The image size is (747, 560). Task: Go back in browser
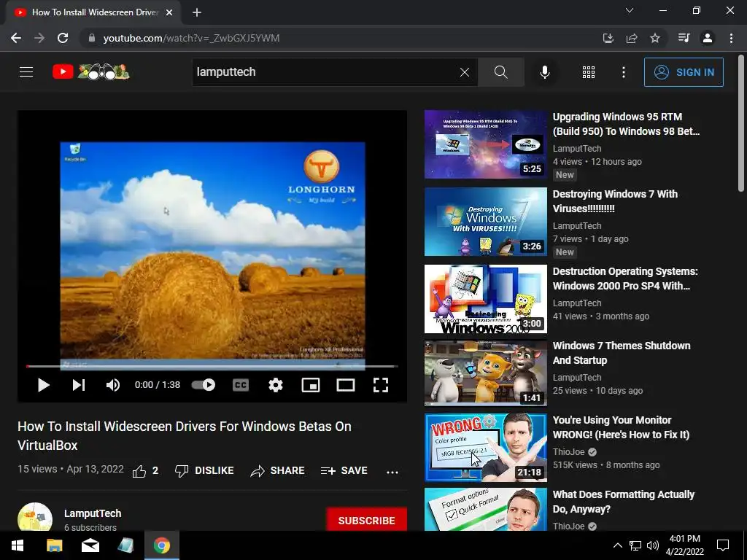click(x=16, y=38)
